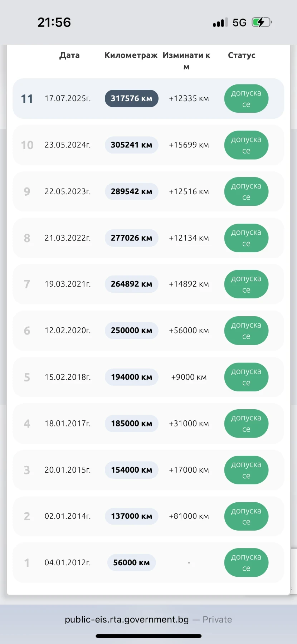The image size is (297, 644).
Task: Click status badge for 02.01.2014 inspection
Action: pyautogui.click(x=246, y=516)
